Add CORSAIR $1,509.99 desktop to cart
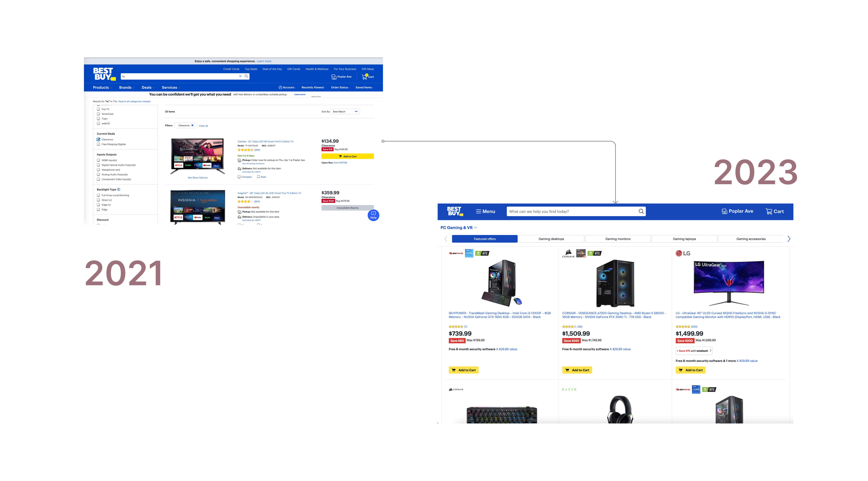868x481 pixels. click(577, 370)
